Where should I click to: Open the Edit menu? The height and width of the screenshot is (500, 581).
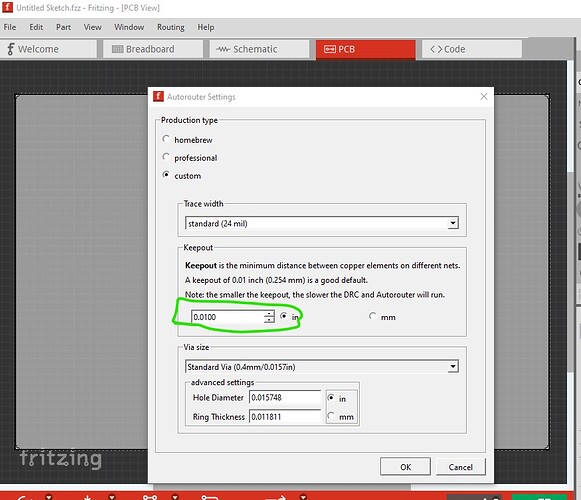[36, 27]
